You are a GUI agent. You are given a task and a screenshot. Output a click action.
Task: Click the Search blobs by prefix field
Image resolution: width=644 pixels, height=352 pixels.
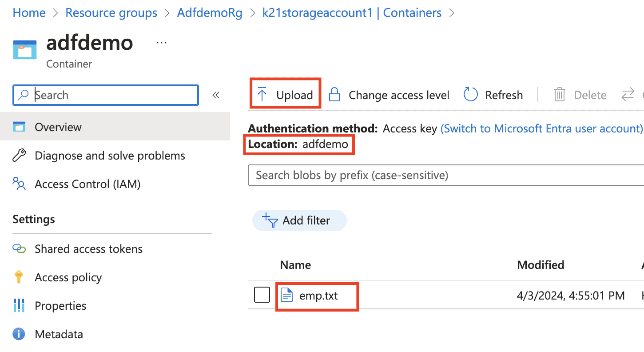tap(444, 176)
